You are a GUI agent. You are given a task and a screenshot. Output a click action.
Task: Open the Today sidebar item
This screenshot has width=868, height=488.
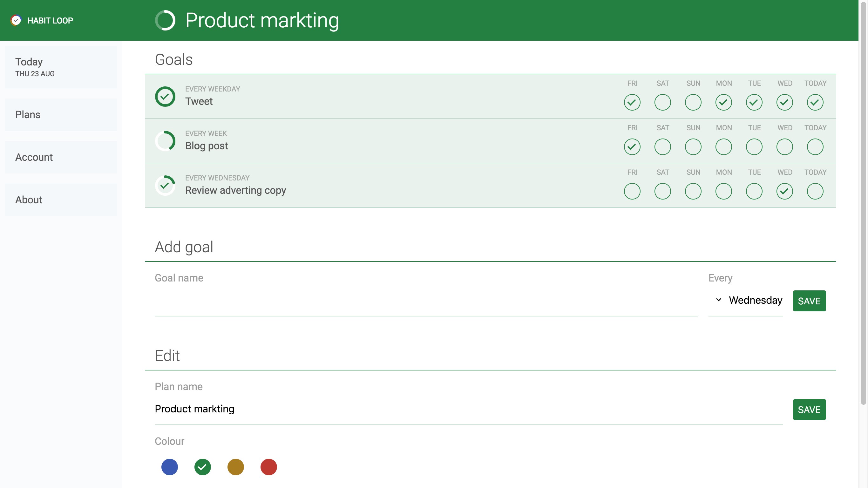point(61,67)
